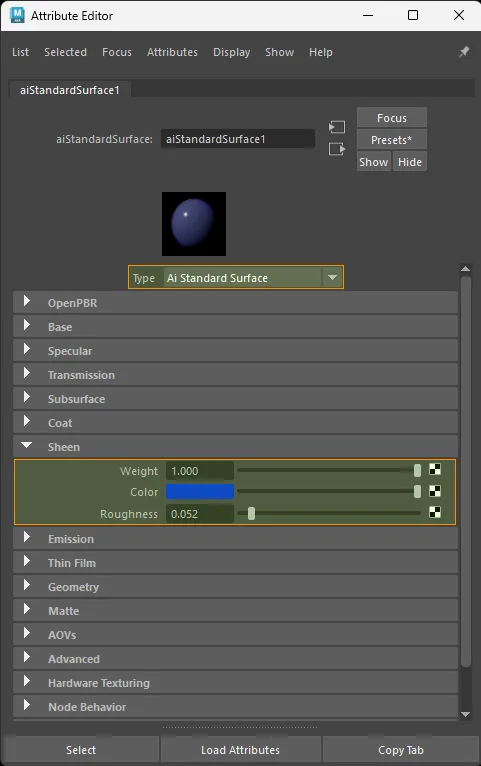Open the Show menu
The width and height of the screenshot is (481, 766).
279,52
